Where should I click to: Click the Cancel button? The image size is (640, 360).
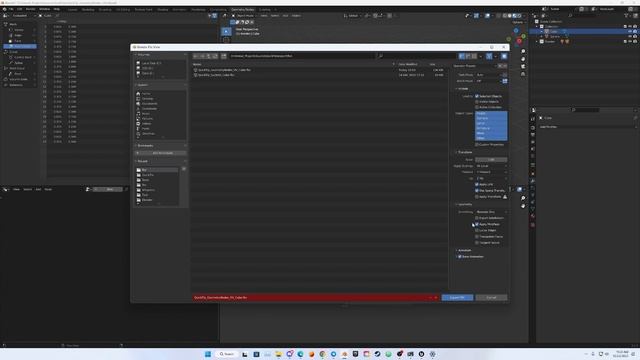click(x=491, y=298)
